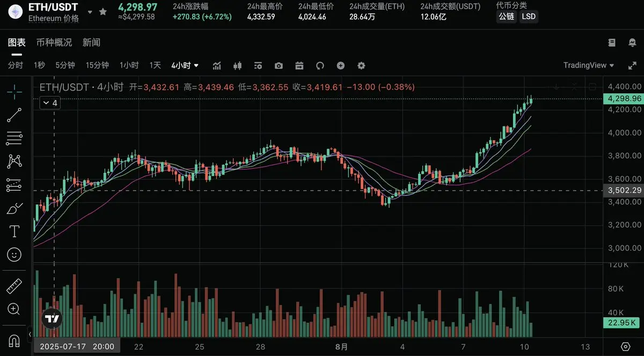Click the 24h最低价 value 4,024.46
The width and height of the screenshot is (644, 356).
312,17
